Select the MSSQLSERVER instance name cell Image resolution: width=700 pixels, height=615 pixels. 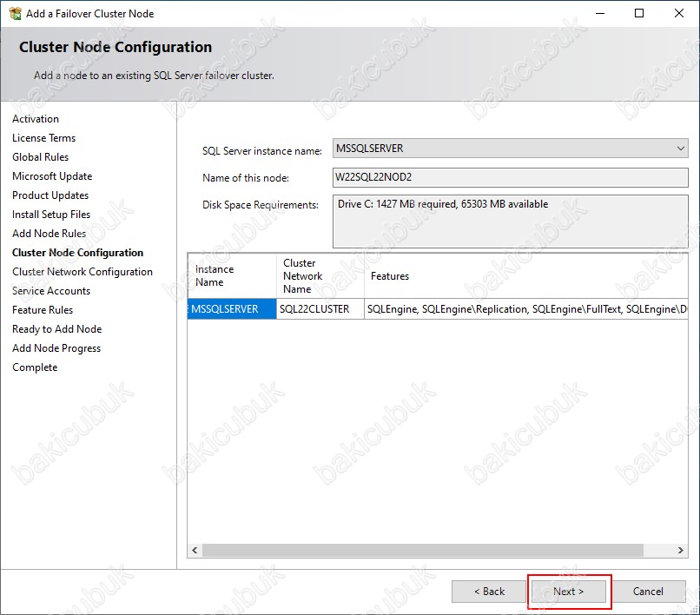tap(232, 309)
